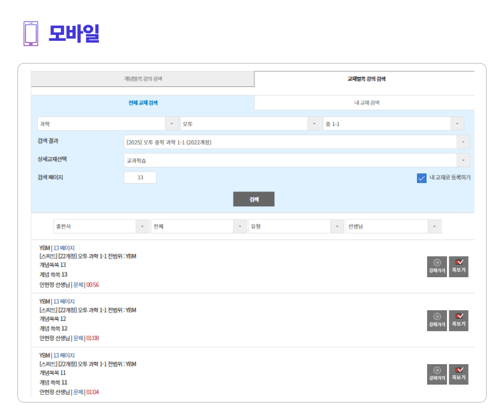The image size is (504, 420).
Task: Open the 과학 subject dropdown
Action: 108,124
